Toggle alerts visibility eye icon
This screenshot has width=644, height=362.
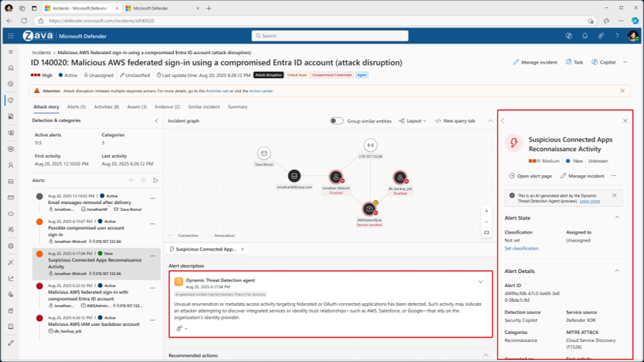[132, 180]
